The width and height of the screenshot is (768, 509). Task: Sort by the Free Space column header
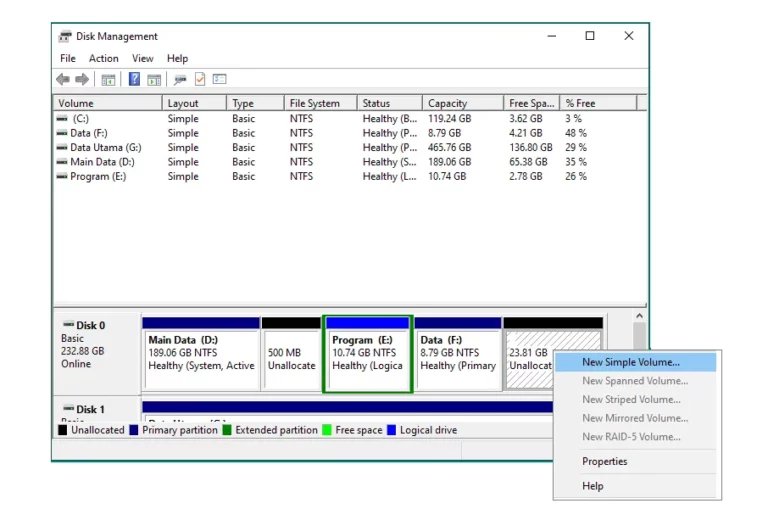(x=531, y=103)
